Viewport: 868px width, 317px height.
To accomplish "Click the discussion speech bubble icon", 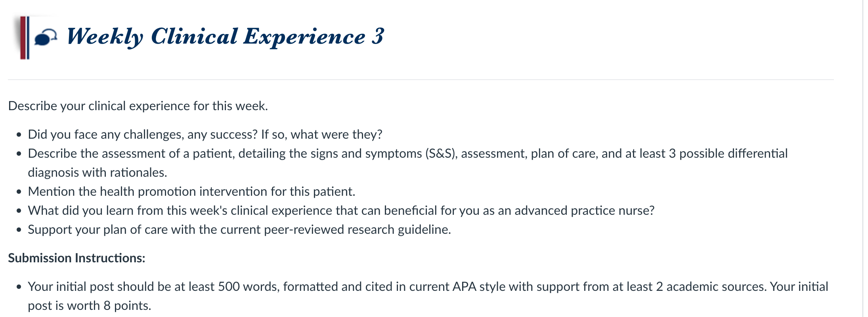I will pos(46,38).
